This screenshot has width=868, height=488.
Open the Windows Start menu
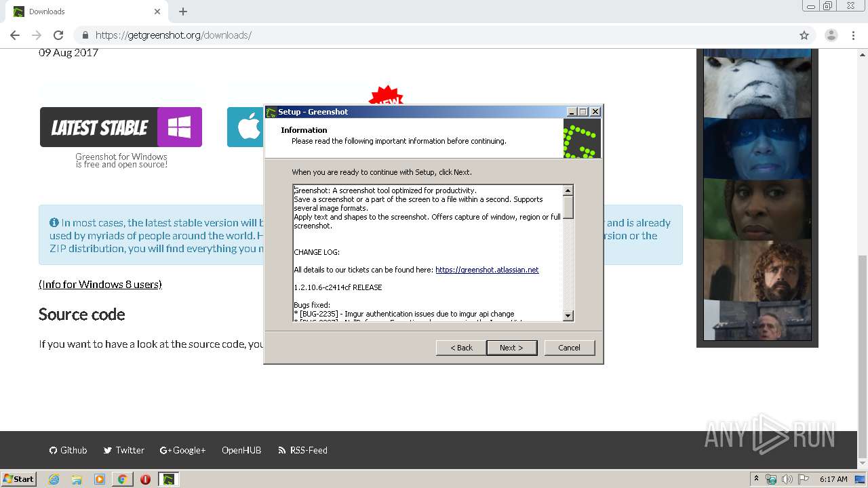pos(19,479)
